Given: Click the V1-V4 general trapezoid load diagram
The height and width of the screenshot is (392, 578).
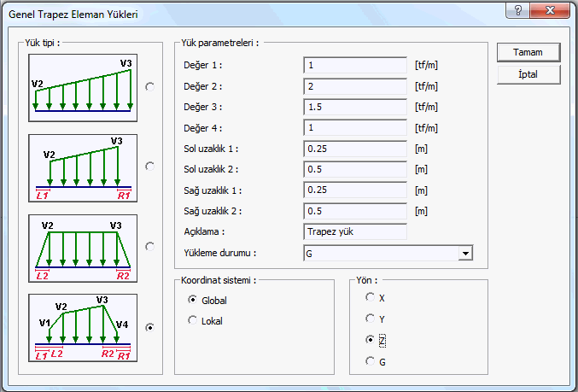Looking at the screenshot, I should (83, 328).
